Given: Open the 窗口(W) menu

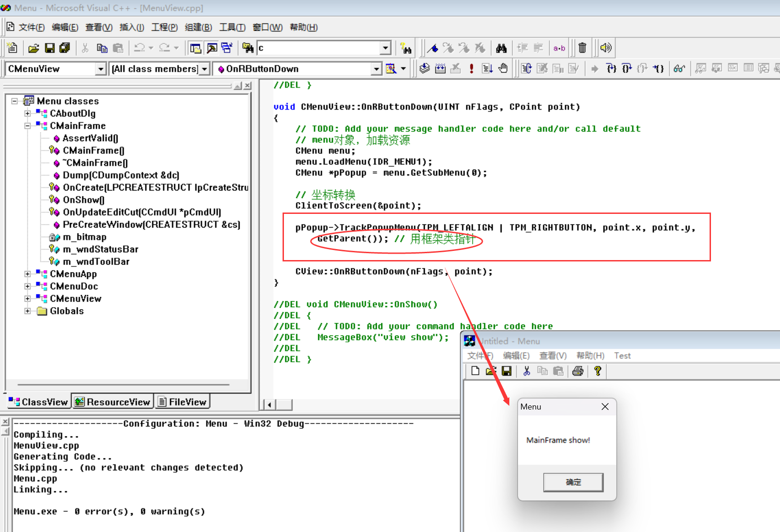Looking at the screenshot, I should (x=267, y=27).
